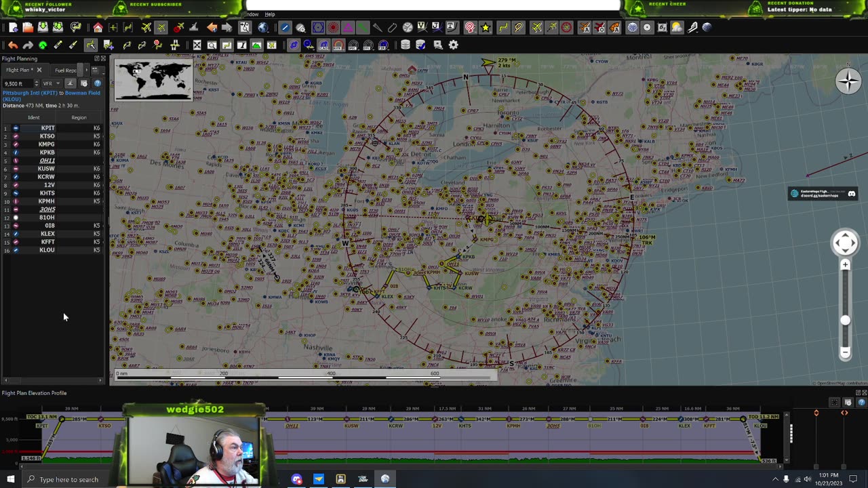Viewport: 868px width, 488px height.
Task: Click the altitude spinbox arrows
Action: click(x=37, y=83)
